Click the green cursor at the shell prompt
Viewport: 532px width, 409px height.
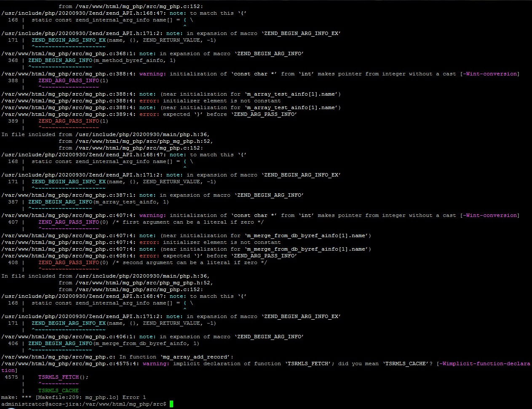tap(171, 404)
